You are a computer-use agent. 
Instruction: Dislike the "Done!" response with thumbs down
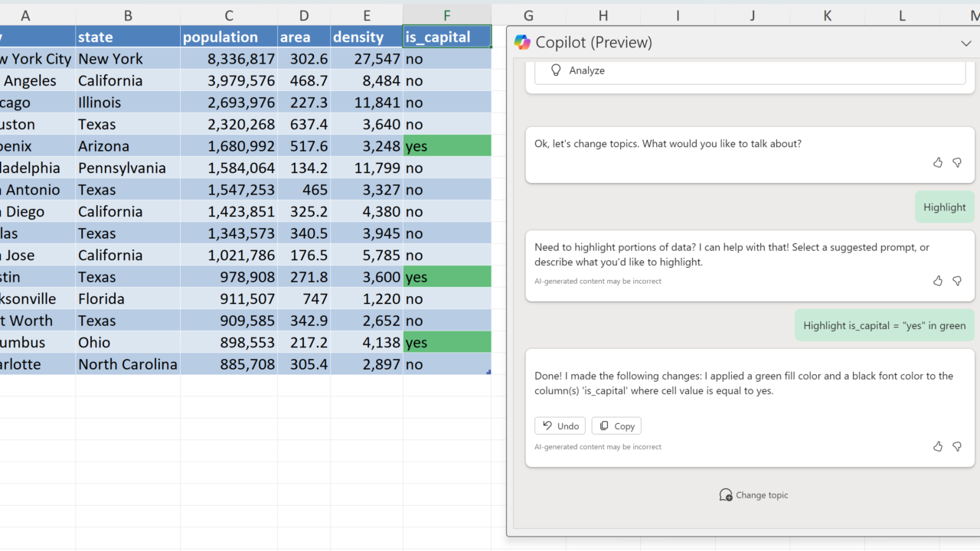point(957,446)
